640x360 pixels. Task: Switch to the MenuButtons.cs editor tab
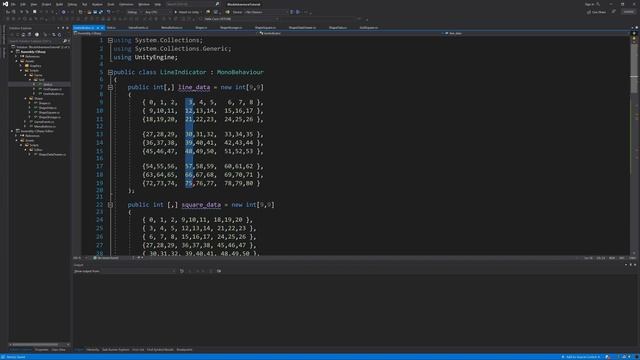(172, 28)
